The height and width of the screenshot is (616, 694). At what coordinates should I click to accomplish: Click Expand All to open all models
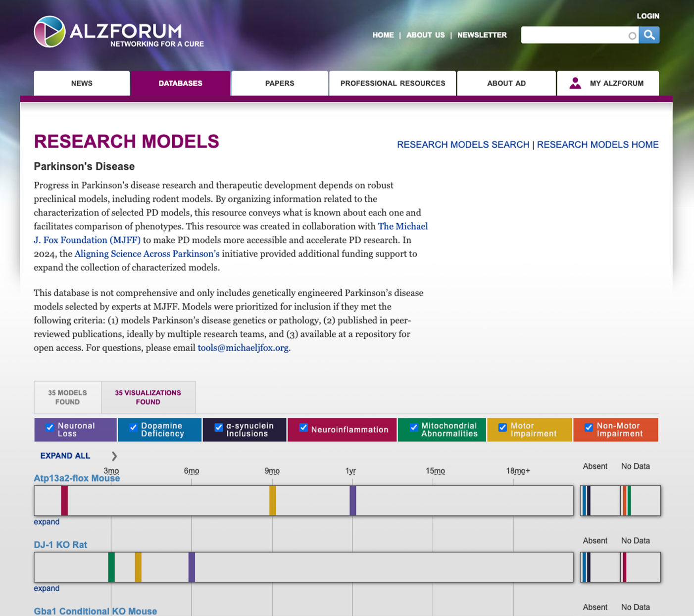tap(65, 456)
